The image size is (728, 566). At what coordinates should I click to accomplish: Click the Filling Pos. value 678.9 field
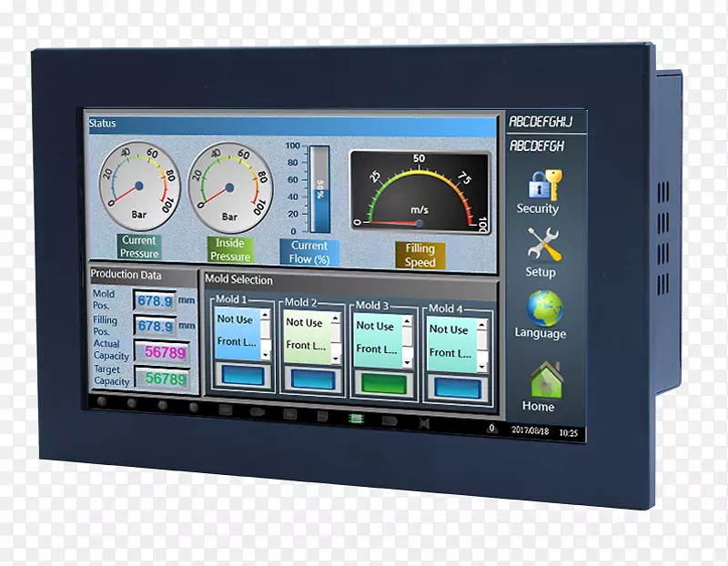pyautogui.click(x=155, y=326)
